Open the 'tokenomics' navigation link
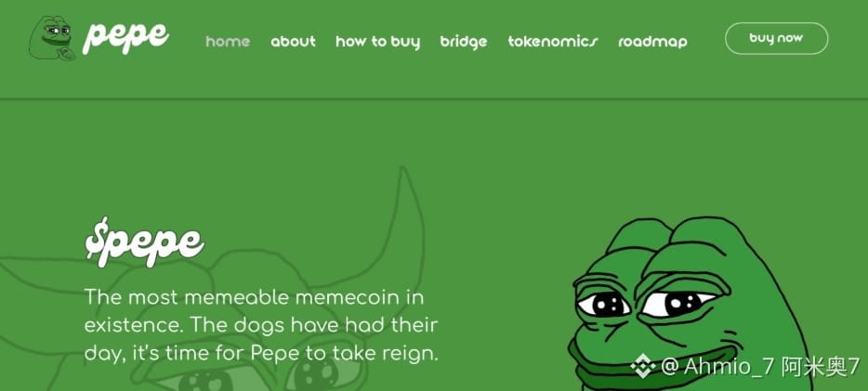 click(x=553, y=42)
